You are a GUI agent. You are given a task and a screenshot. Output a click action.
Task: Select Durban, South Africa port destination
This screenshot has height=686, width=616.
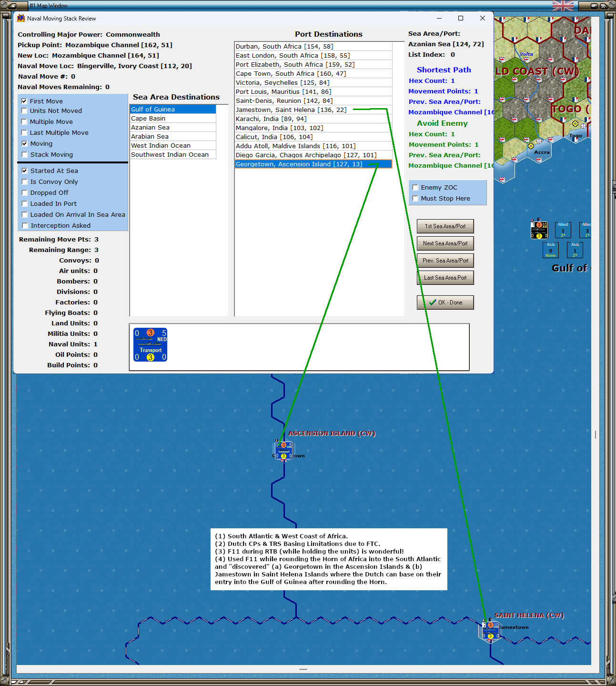[x=313, y=46]
